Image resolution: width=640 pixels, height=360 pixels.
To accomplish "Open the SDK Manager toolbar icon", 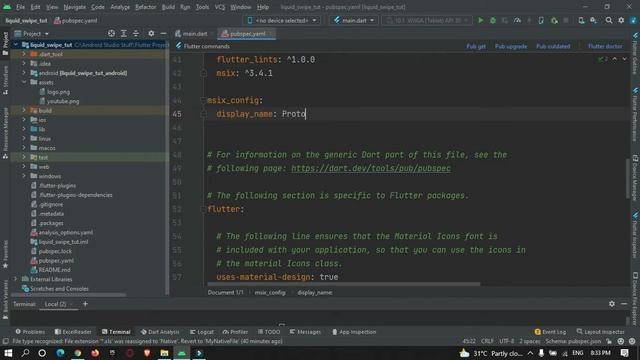I will click(593, 20).
